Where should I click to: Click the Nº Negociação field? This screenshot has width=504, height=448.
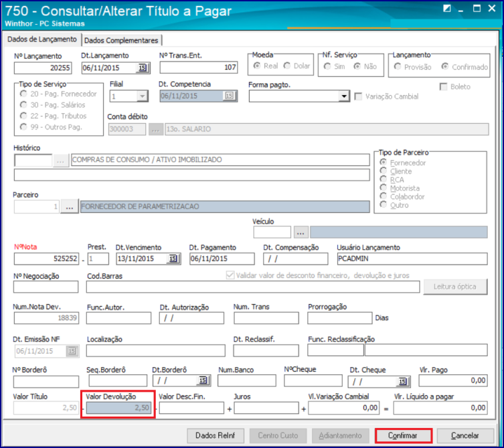[46, 287]
